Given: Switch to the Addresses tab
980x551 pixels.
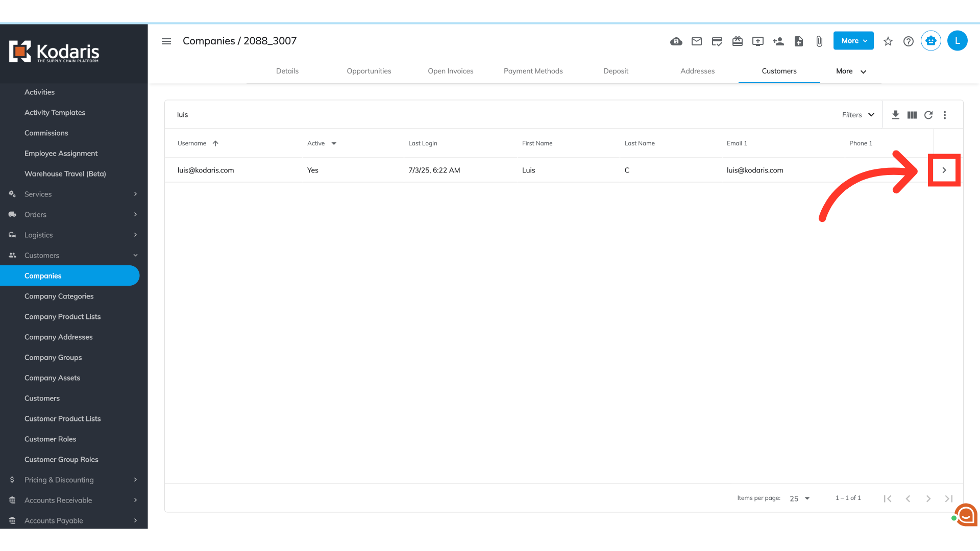Looking at the screenshot, I should [697, 71].
